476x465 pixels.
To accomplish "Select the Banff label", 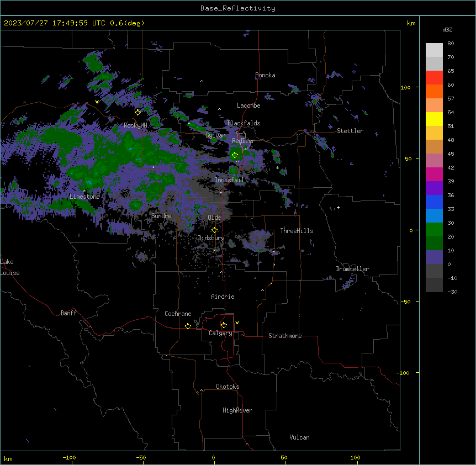I will click(x=68, y=313).
